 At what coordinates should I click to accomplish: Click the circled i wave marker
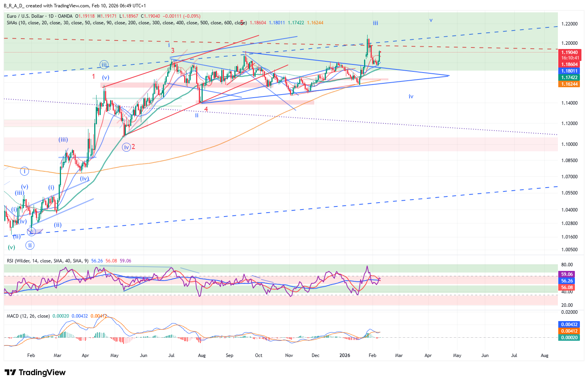click(25, 171)
